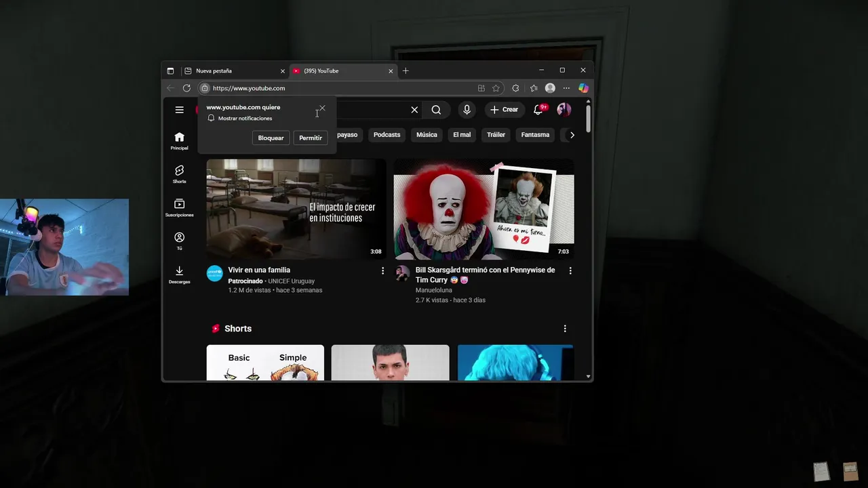Open the tab actions menu icon
This screenshot has height=488, width=868.
coord(170,70)
